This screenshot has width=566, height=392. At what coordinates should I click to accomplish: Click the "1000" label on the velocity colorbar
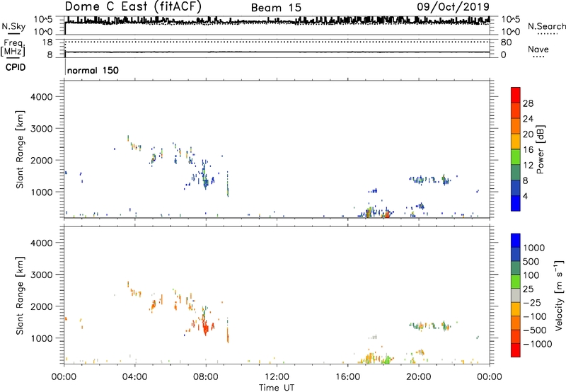[534, 248]
